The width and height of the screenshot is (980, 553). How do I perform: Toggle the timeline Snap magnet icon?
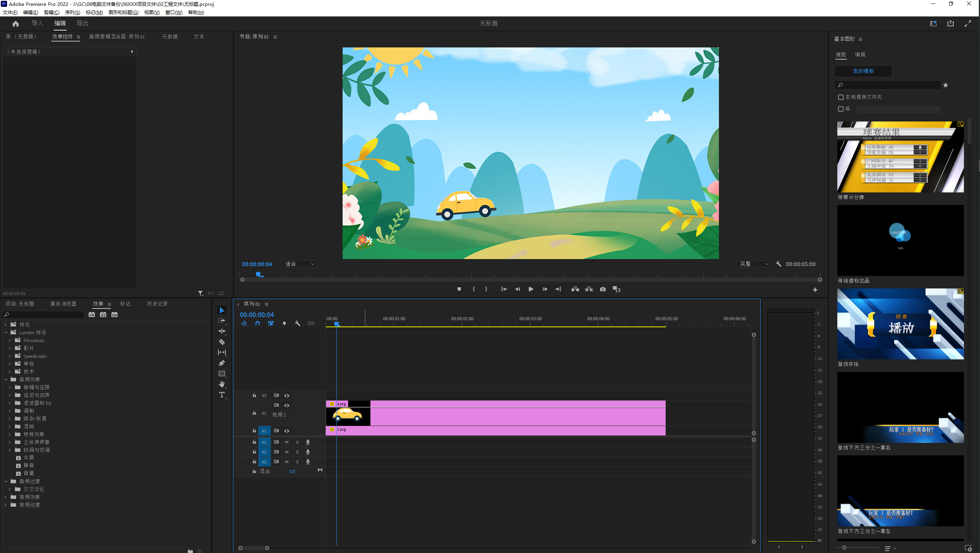pyautogui.click(x=258, y=323)
